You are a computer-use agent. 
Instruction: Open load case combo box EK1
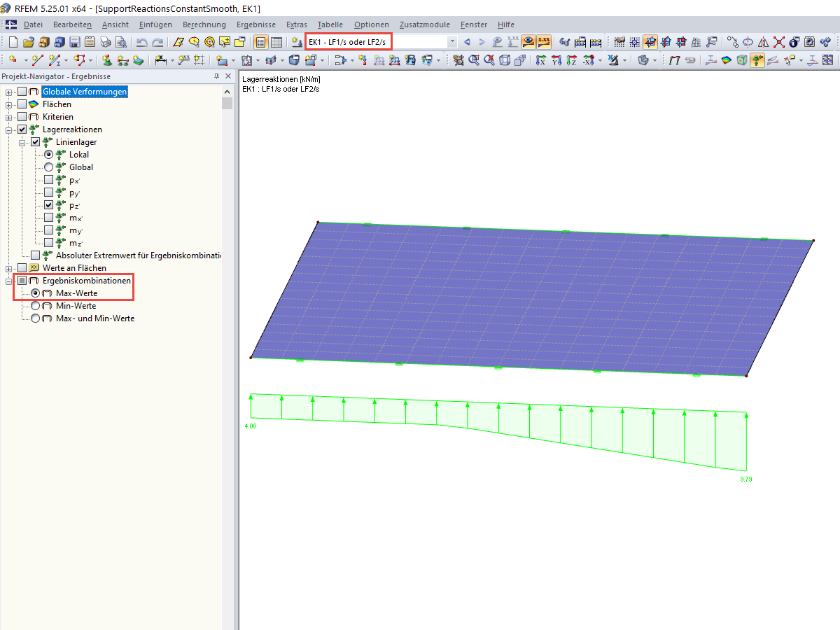381,42
